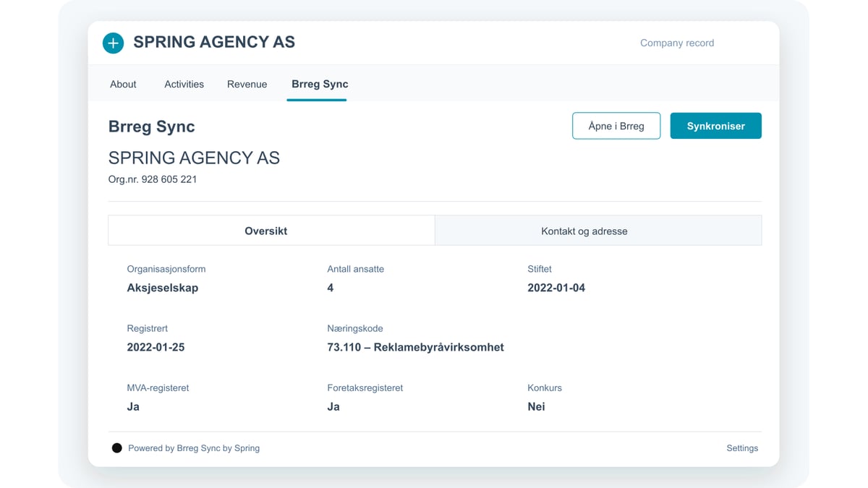
Task: Click the Brreg Sync section heading
Action: point(152,127)
